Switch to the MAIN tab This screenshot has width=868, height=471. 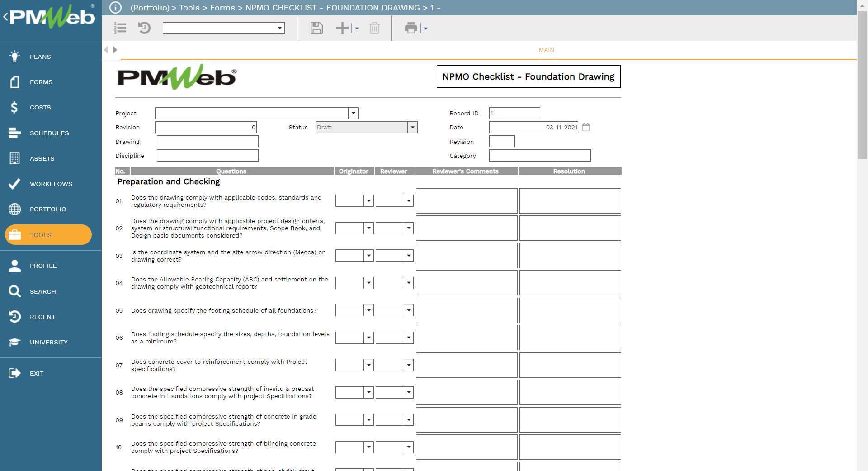tap(546, 50)
